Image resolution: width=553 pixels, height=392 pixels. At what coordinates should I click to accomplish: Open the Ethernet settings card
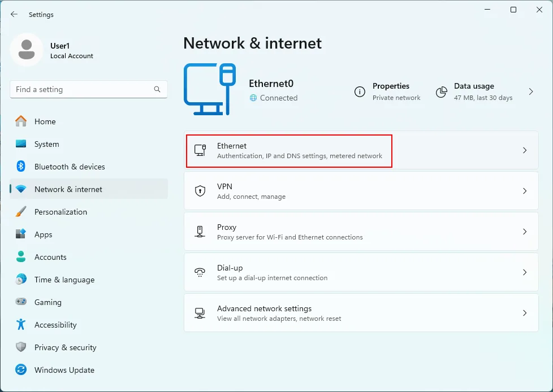tap(361, 150)
